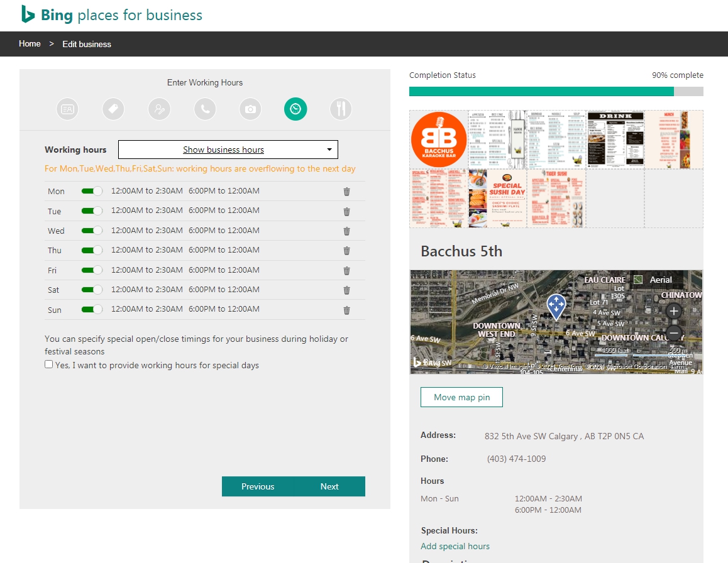The height and width of the screenshot is (563, 728).
Task: Go to Home in the breadcrumb
Action: 30,43
